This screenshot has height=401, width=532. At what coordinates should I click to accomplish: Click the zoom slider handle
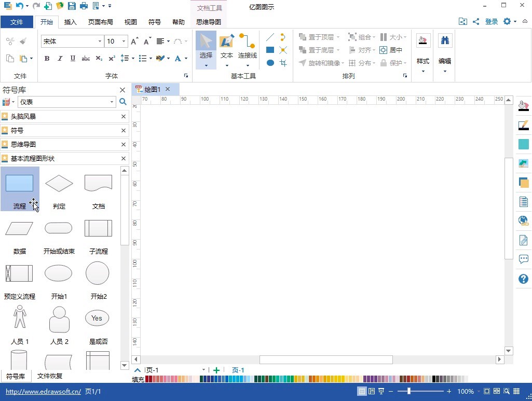coord(409,391)
